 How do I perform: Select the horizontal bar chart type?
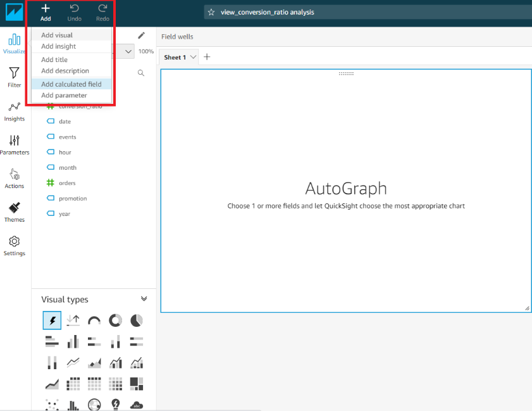(x=52, y=341)
